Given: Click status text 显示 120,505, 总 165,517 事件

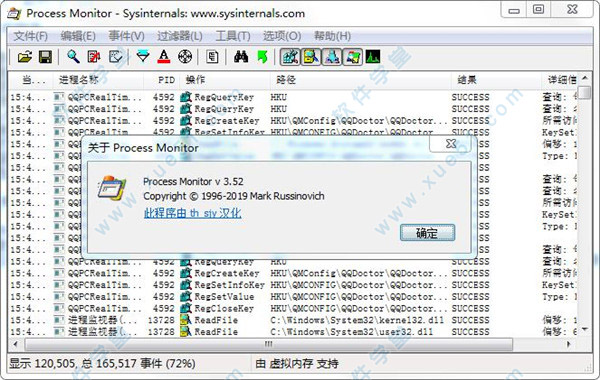Looking at the screenshot, I should point(102,364).
